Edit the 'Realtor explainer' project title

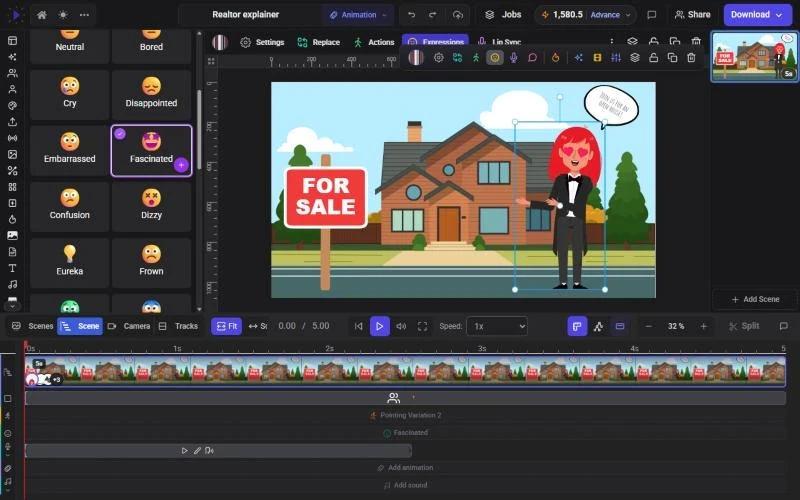tap(245, 14)
